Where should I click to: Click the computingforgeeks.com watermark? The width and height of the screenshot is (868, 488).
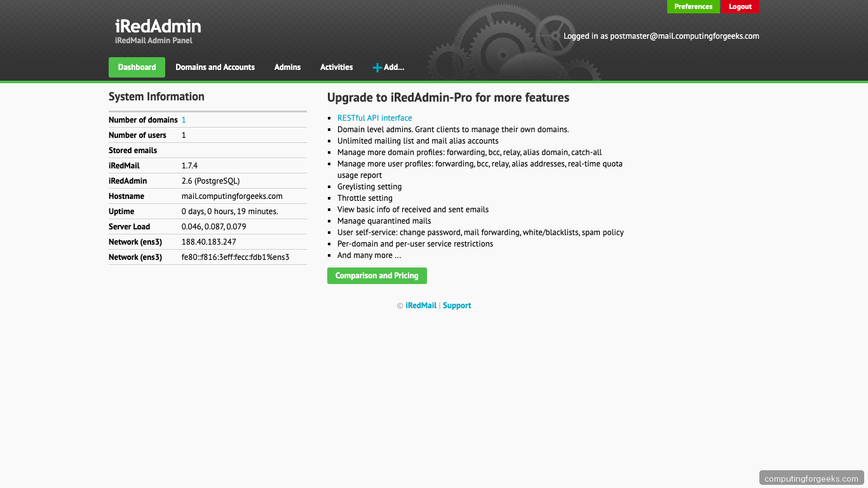click(x=811, y=477)
